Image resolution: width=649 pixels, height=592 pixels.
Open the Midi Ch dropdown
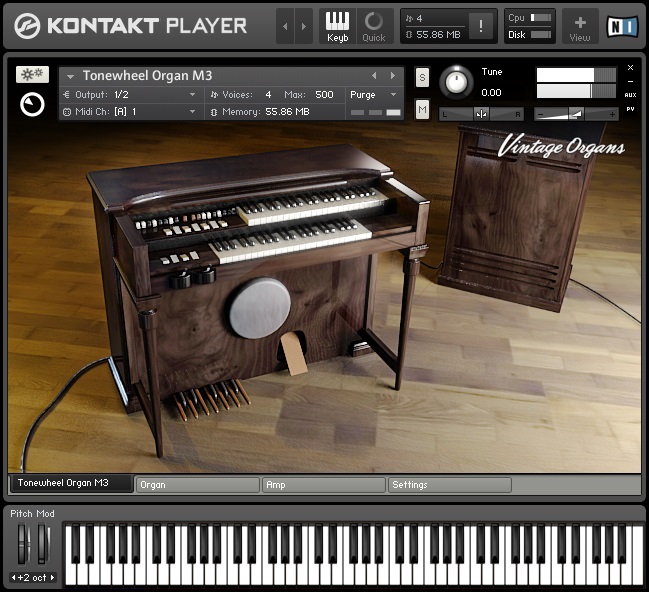tap(130, 112)
